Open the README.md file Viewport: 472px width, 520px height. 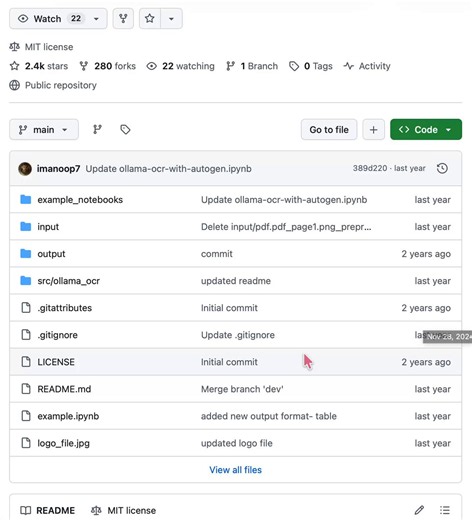[x=64, y=389]
